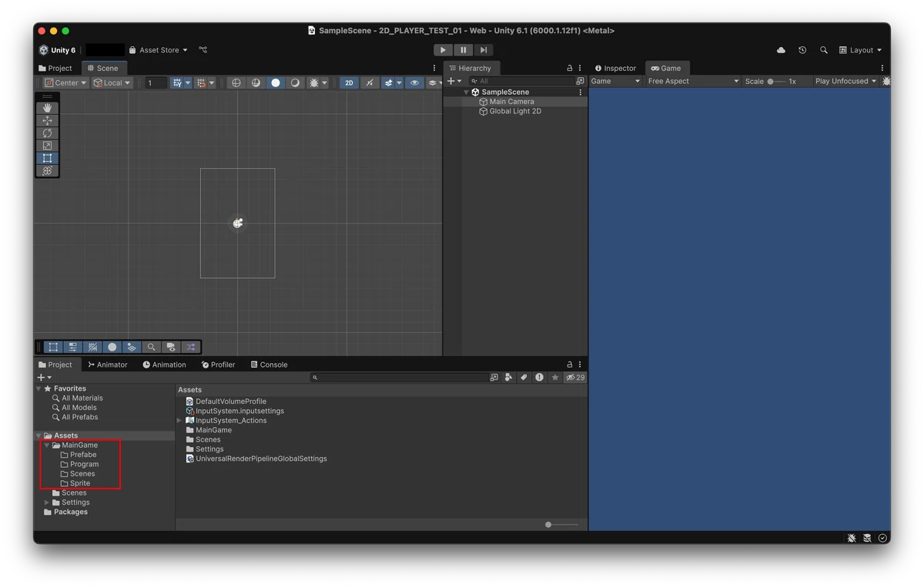Adjust Project asset icon size slider

561,525
